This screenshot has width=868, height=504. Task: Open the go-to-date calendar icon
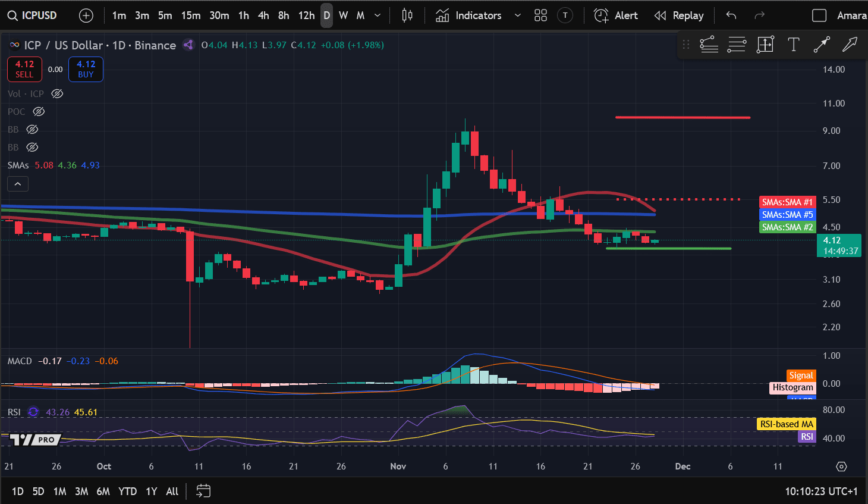click(x=203, y=491)
